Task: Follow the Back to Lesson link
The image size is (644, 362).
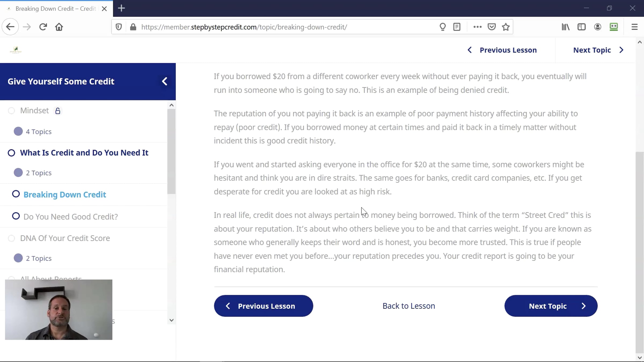Action: (409, 306)
